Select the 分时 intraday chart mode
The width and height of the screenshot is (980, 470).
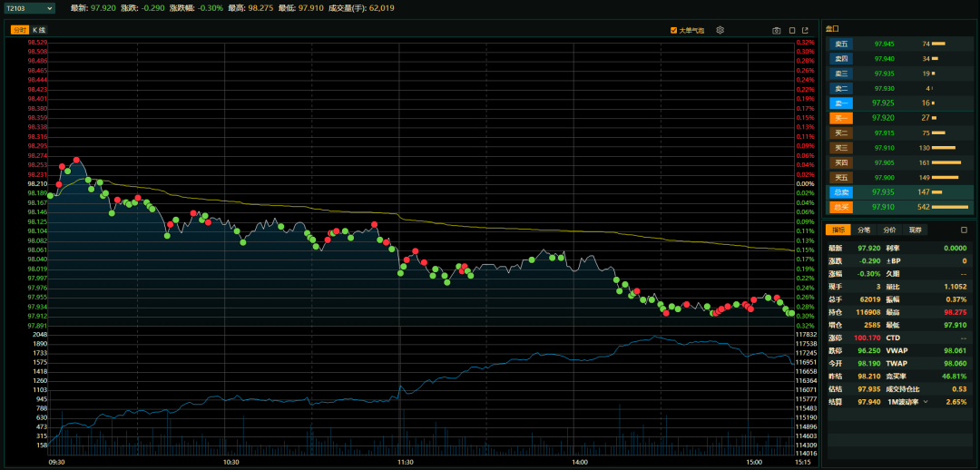20,30
